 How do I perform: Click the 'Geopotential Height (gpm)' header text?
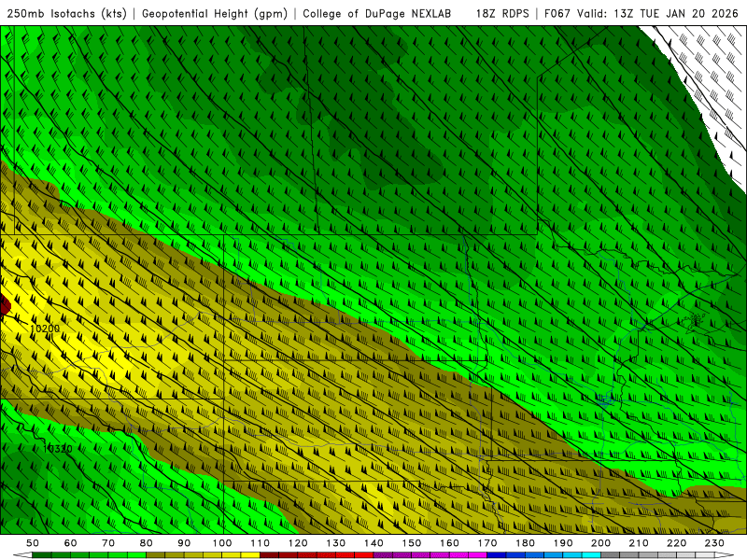[x=215, y=14]
